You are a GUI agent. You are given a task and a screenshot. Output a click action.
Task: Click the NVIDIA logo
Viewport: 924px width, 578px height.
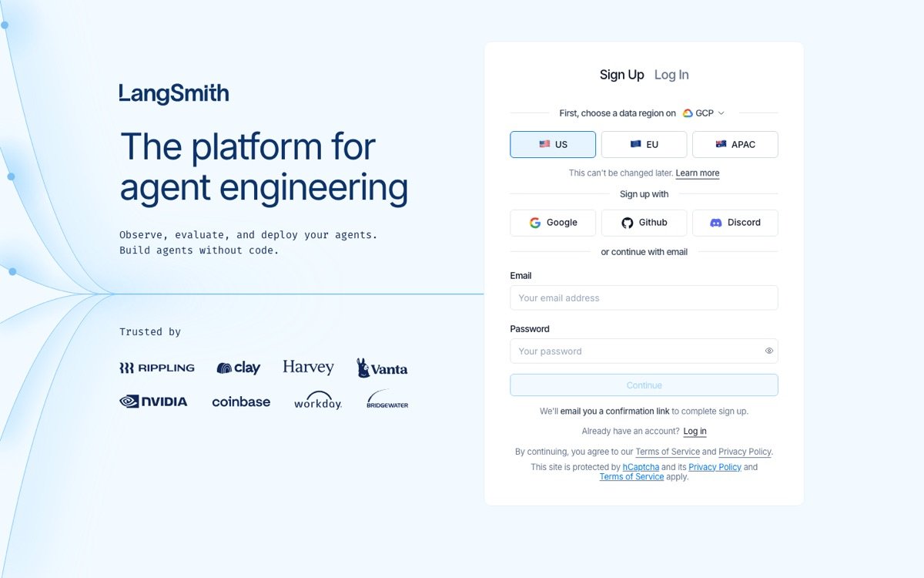tap(153, 402)
